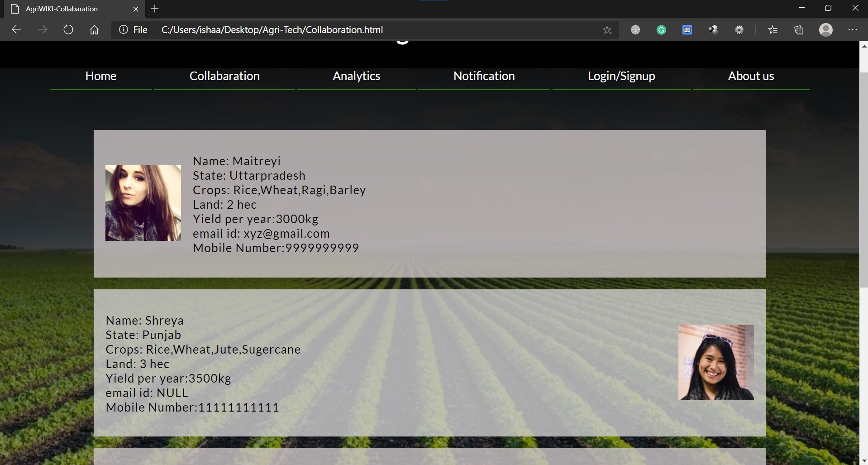Restore down the browser window

(x=828, y=8)
